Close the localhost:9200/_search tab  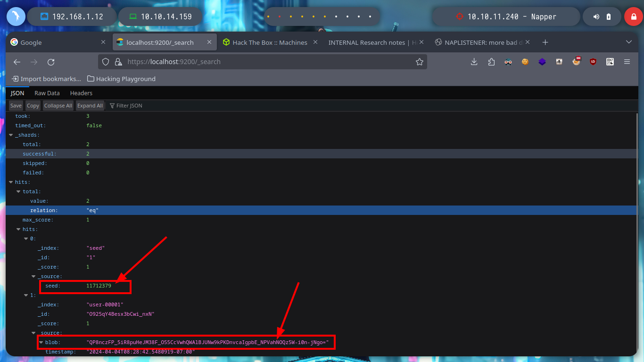click(x=210, y=42)
